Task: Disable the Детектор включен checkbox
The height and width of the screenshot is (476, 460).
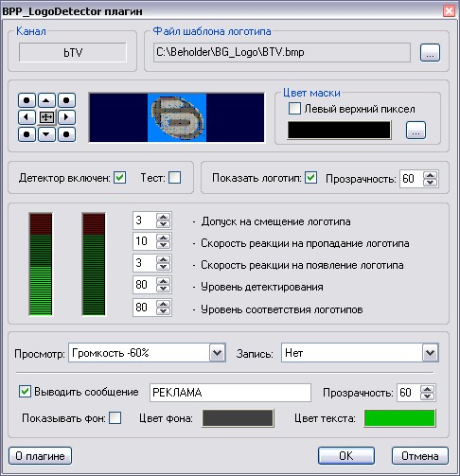Action: point(120,178)
